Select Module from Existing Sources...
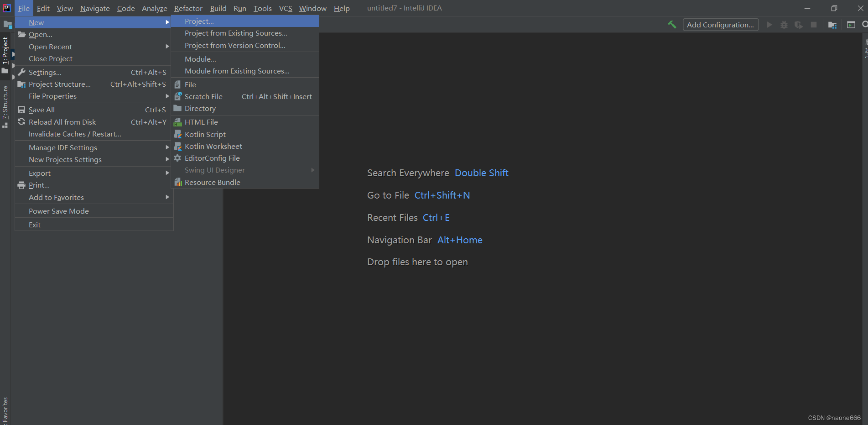Image resolution: width=868 pixels, height=425 pixels. click(245, 71)
